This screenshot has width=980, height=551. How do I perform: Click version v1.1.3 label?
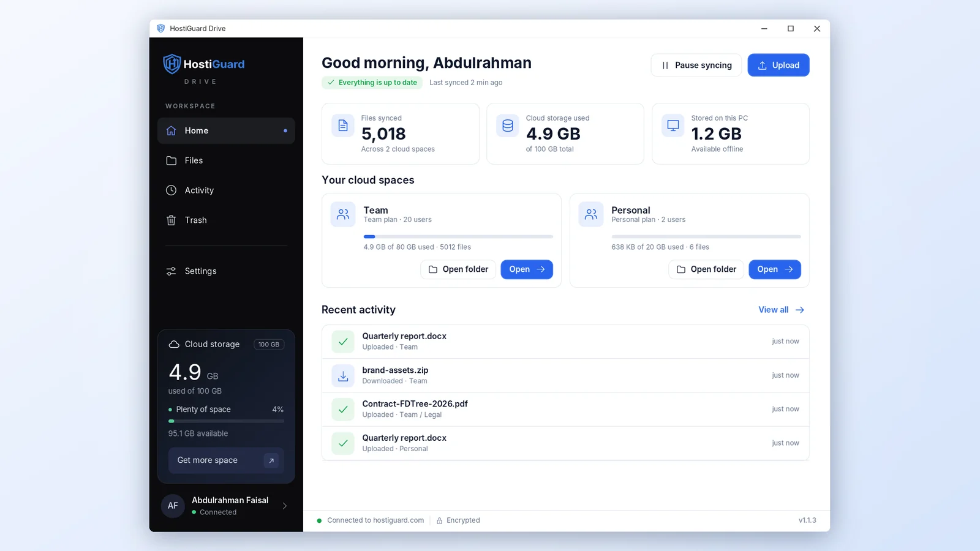(807, 520)
